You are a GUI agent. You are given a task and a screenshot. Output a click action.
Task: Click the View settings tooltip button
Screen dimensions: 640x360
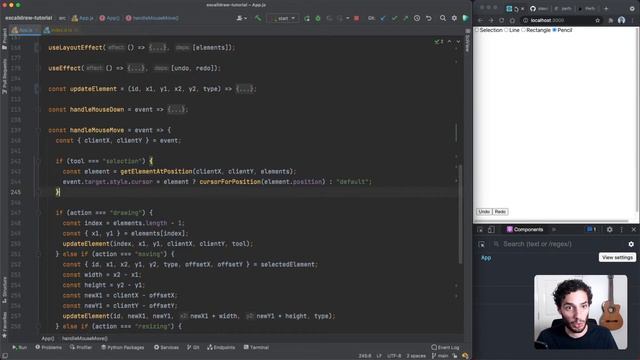tap(617, 258)
